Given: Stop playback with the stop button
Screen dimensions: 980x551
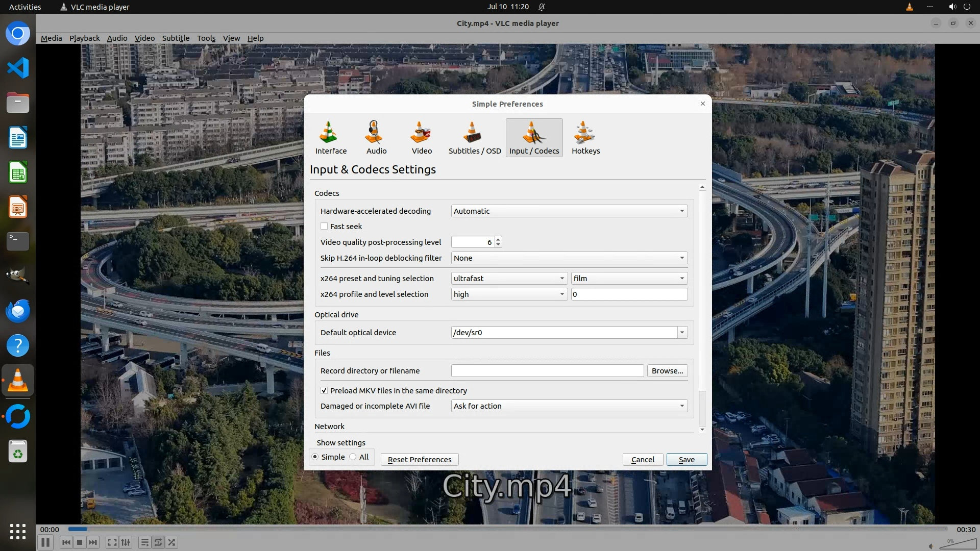Looking at the screenshot, I should click(x=80, y=542).
